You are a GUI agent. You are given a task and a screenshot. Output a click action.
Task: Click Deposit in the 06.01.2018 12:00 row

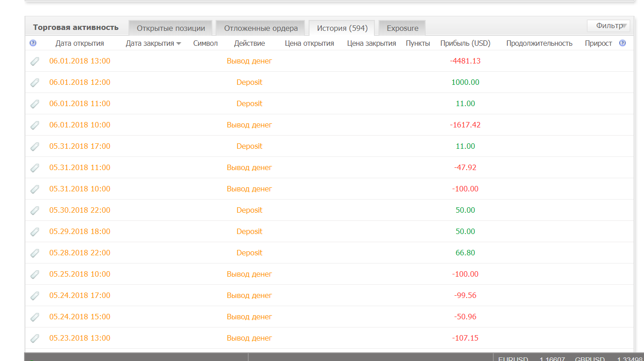[x=250, y=83]
